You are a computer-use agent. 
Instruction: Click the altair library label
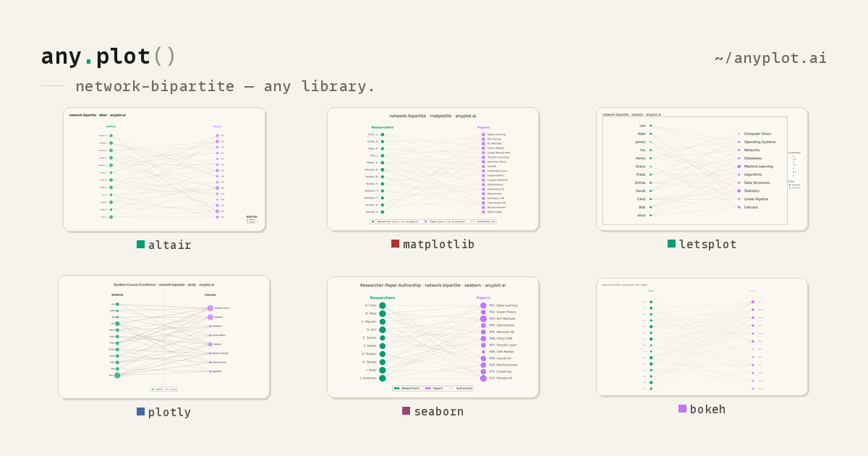coord(170,245)
